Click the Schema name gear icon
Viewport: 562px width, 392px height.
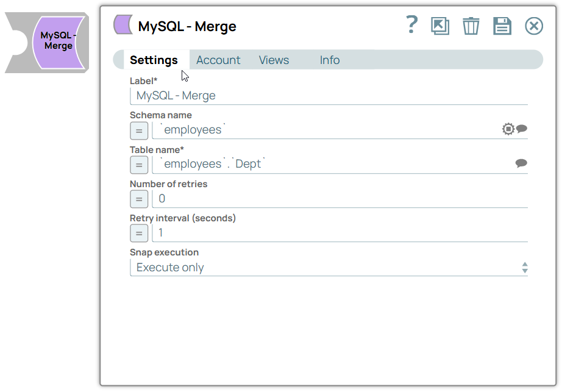pyautogui.click(x=508, y=129)
